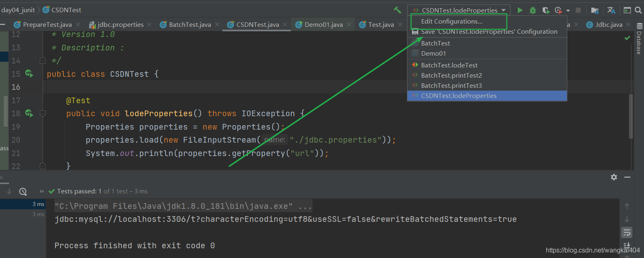Click java.exe command line in console
Screen dimensions: 644x258
(x=183, y=206)
